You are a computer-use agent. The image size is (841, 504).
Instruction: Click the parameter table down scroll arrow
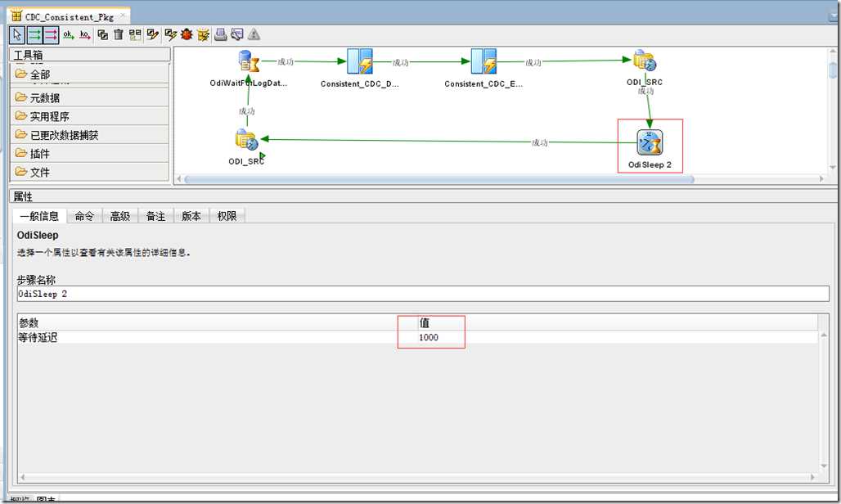tap(825, 466)
